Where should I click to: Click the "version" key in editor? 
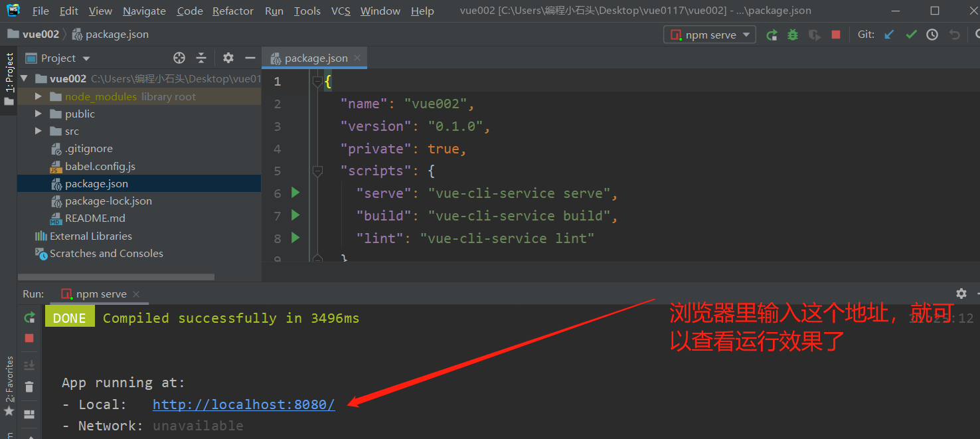click(376, 126)
